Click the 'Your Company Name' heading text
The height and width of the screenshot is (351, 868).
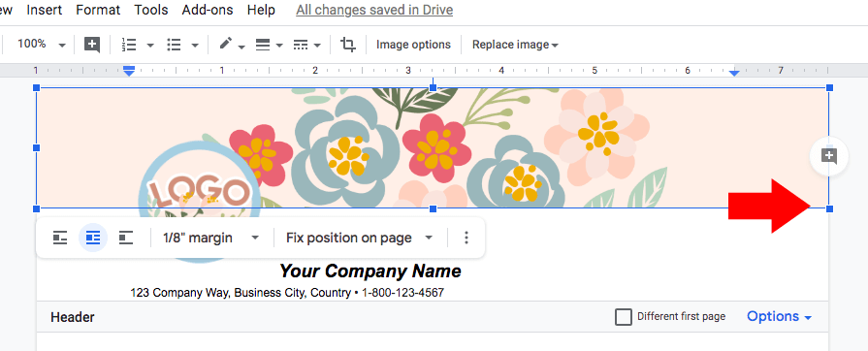click(370, 271)
